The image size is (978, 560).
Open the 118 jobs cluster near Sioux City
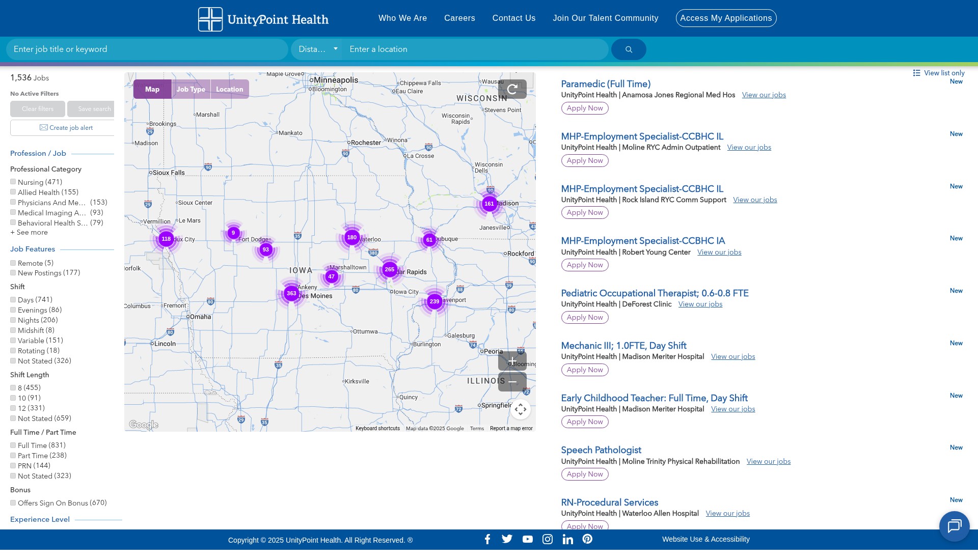click(166, 239)
